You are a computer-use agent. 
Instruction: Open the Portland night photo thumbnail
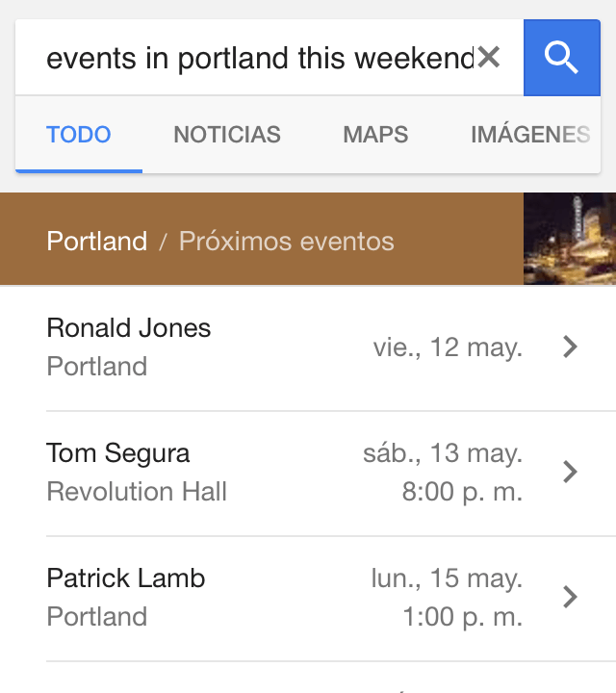[569, 239]
